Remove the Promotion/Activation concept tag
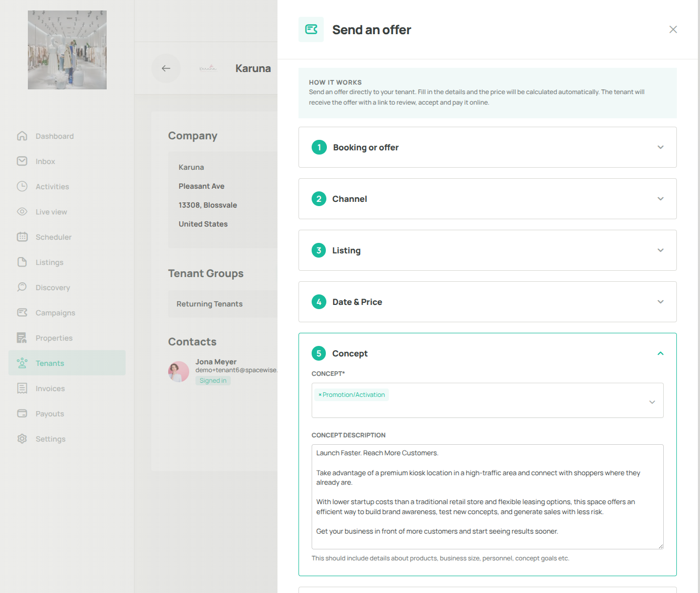 pos(320,395)
